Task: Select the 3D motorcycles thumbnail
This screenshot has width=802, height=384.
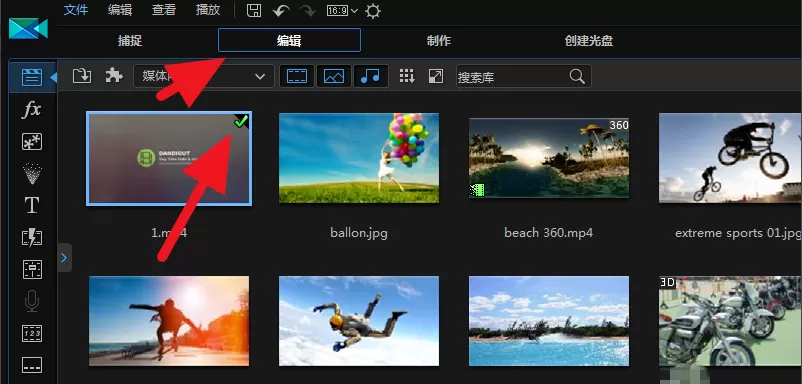Action: pyautogui.click(x=730, y=322)
